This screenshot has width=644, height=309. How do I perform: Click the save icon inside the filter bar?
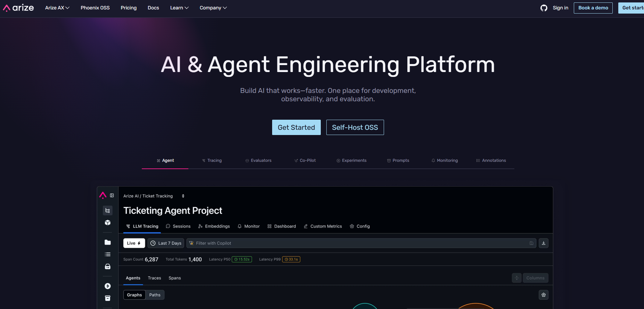click(x=531, y=243)
